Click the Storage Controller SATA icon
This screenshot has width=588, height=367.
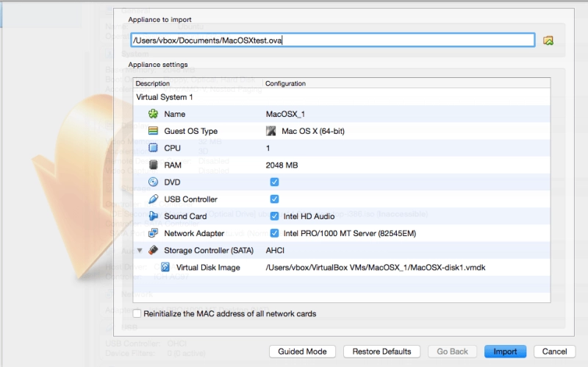(x=153, y=250)
